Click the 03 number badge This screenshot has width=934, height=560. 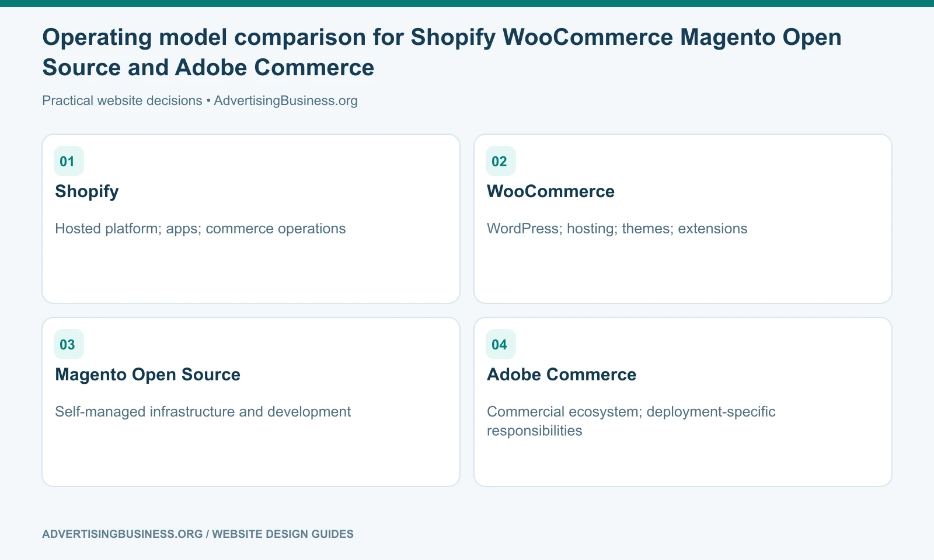tap(69, 344)
